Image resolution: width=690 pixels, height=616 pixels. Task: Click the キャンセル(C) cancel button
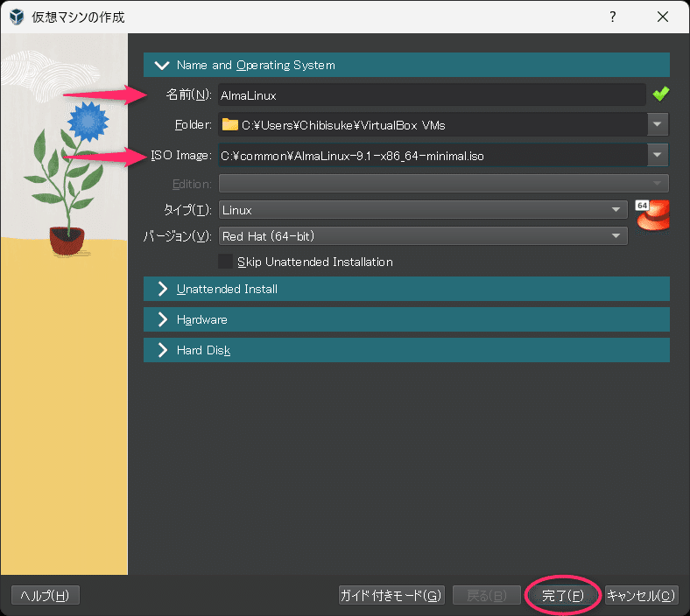tap(641, 595)
